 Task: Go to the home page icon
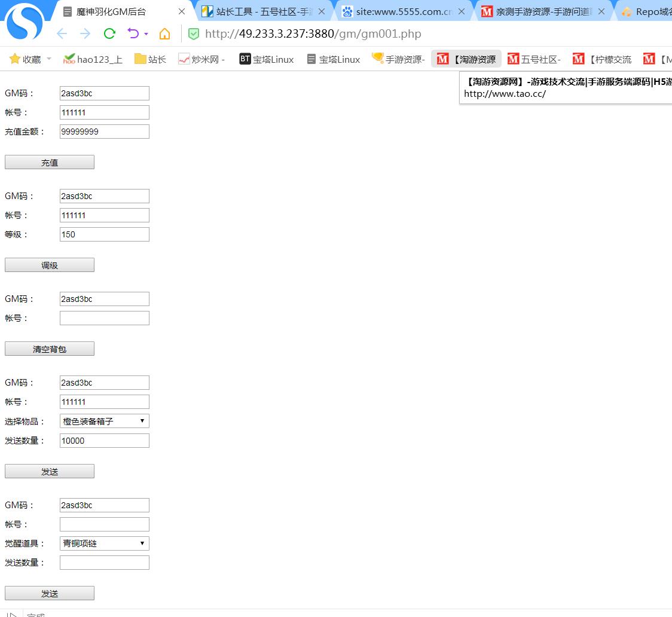[164, 33]
